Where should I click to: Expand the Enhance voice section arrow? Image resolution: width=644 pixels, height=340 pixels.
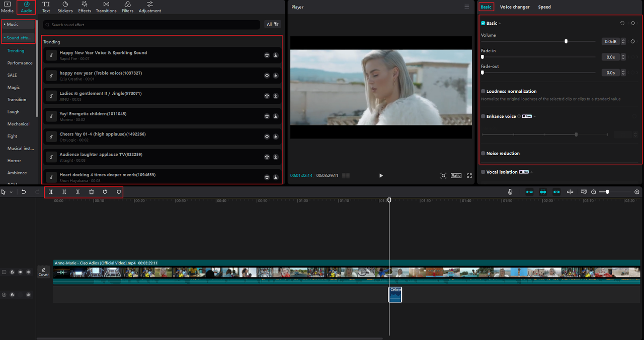point(534,116)
